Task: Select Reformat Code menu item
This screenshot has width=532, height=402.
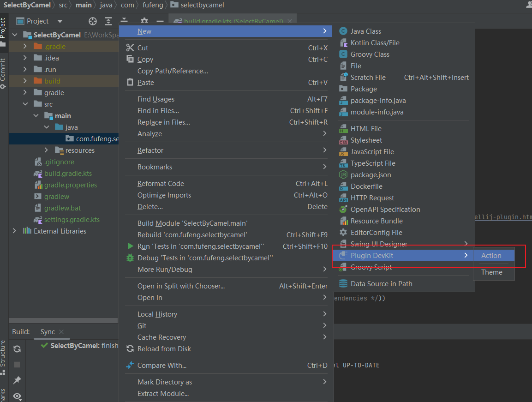Action: tap(226, 184)
